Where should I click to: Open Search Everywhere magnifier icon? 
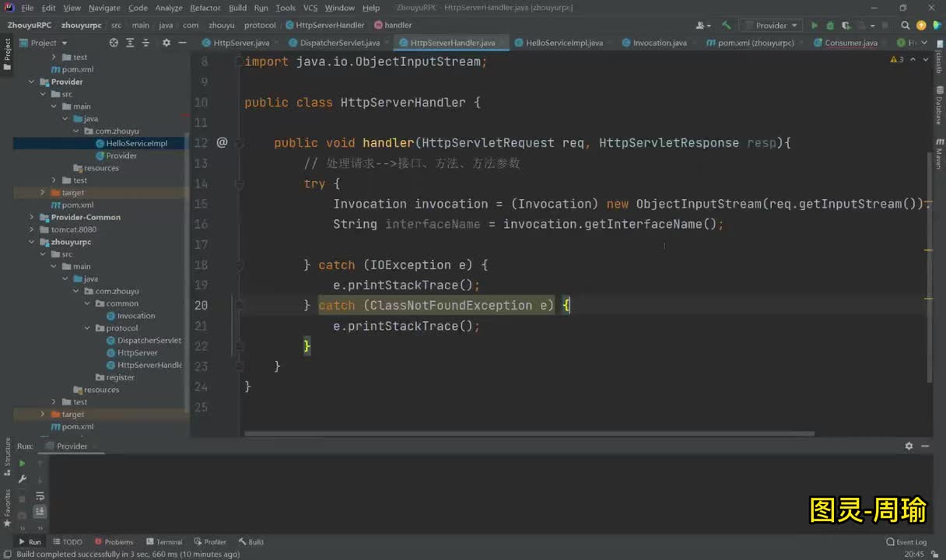(x=906, y=26)
